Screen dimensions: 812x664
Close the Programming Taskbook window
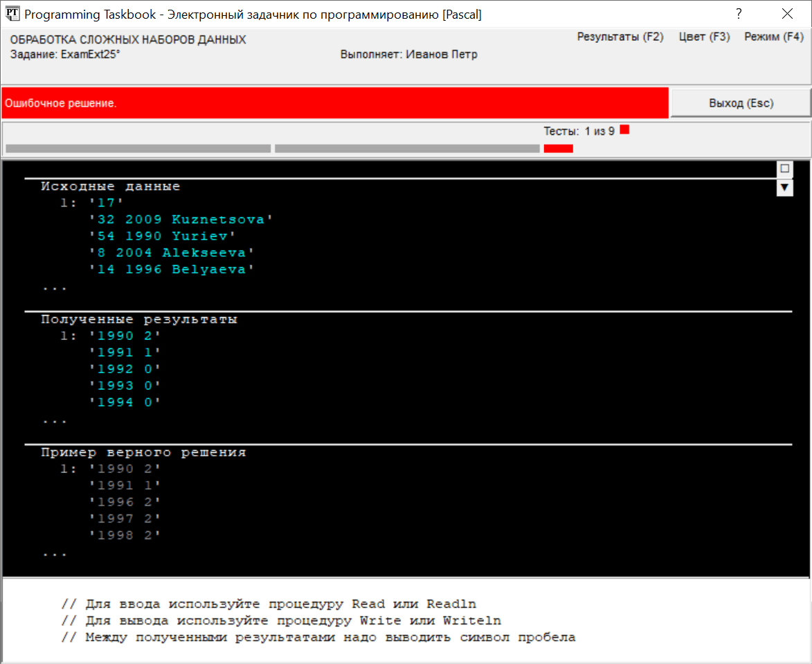pos(787,14)
